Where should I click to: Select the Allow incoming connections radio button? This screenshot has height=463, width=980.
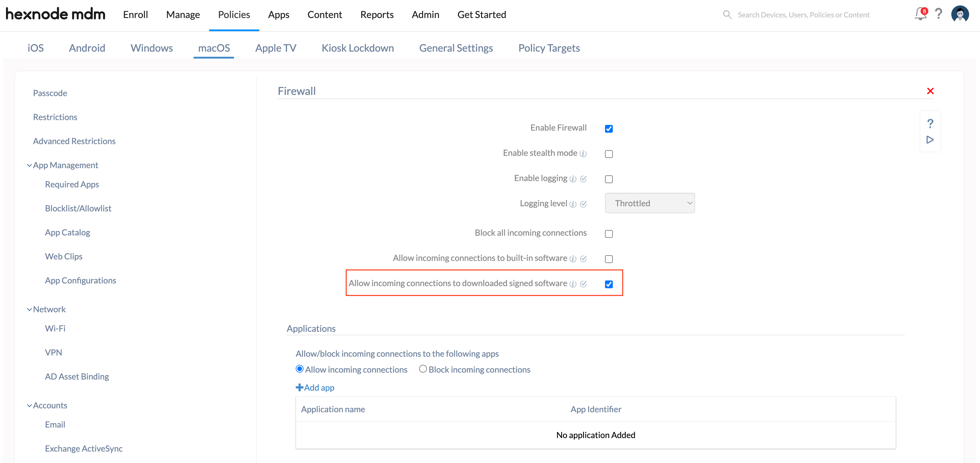tap(299, 369)
